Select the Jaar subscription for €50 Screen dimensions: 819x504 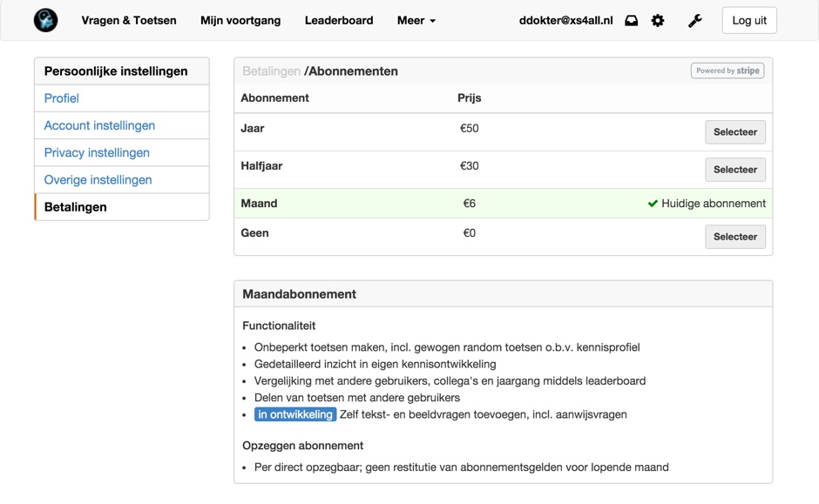click(x=734, y=131)
